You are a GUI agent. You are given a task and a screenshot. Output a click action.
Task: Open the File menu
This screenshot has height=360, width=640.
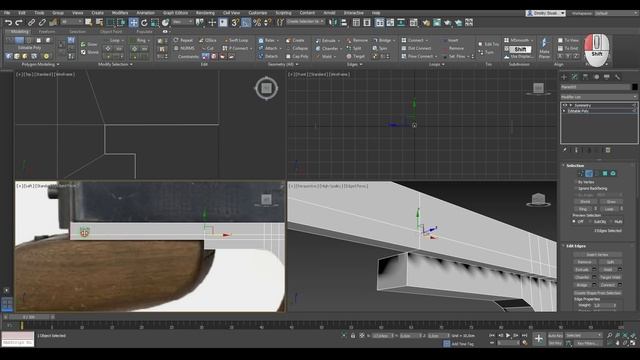[x=7, y=13]
